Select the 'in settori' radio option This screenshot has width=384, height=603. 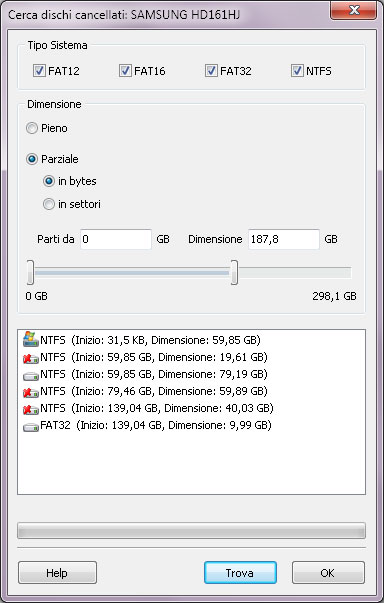[x=49, y=204]
